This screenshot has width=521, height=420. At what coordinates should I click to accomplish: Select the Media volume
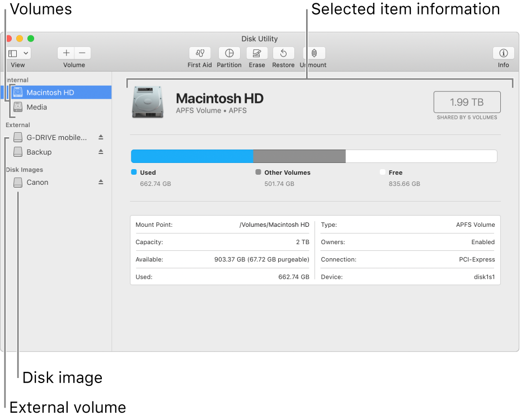click(37, 107)
